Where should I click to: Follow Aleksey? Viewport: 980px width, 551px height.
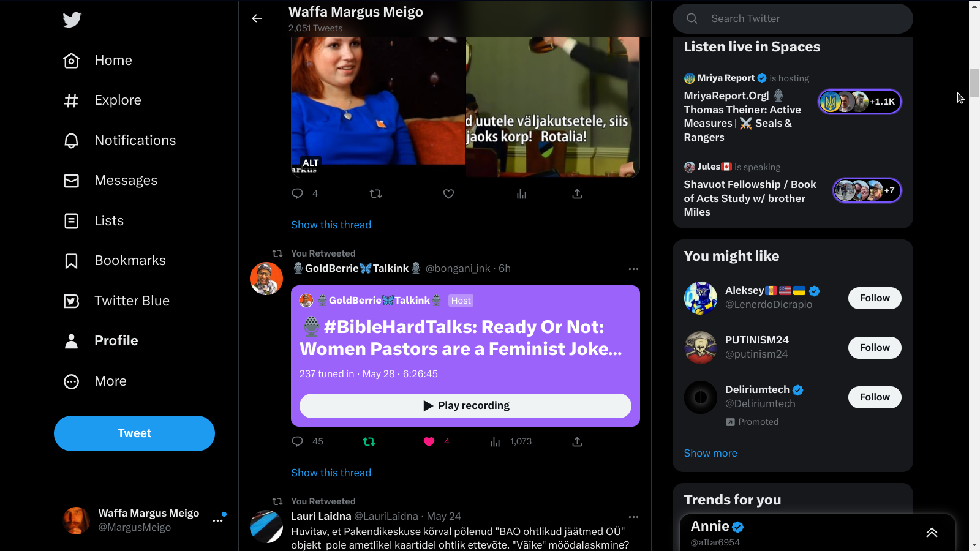pyautogui.click(x=875, y=298)
